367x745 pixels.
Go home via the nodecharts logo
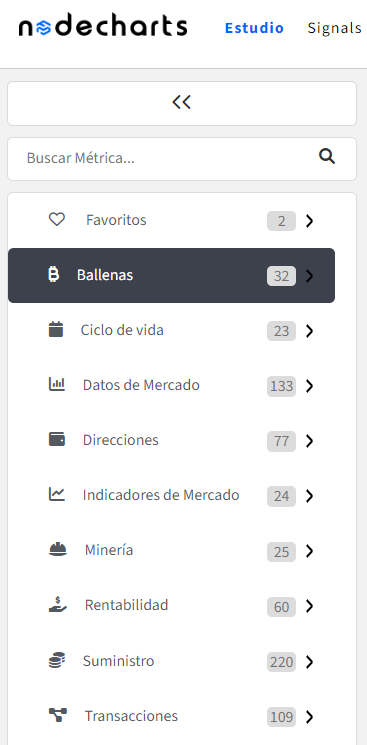pyautogui.click(x=103, y=27)
